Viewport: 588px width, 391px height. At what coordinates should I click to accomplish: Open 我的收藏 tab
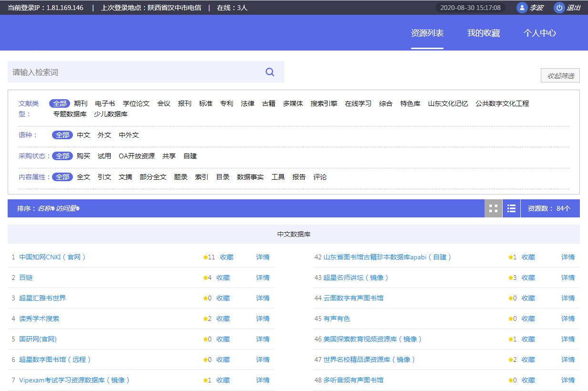[483, 33]
